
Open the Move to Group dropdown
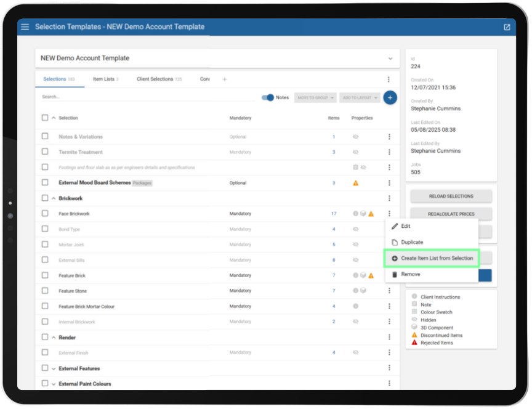pyautogui.click(x=315, y=97)
